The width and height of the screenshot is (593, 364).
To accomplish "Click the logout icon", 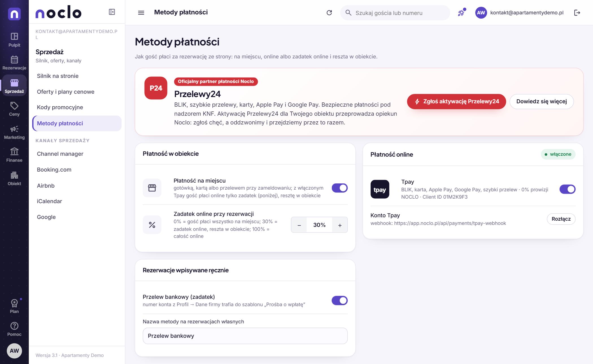I will (577, 13).
